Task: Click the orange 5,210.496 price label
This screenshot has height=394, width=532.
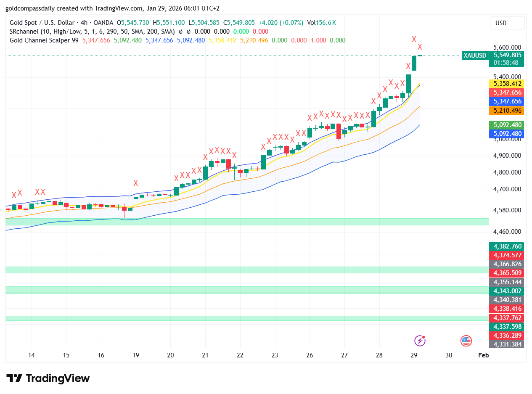Action: [507, 111]
